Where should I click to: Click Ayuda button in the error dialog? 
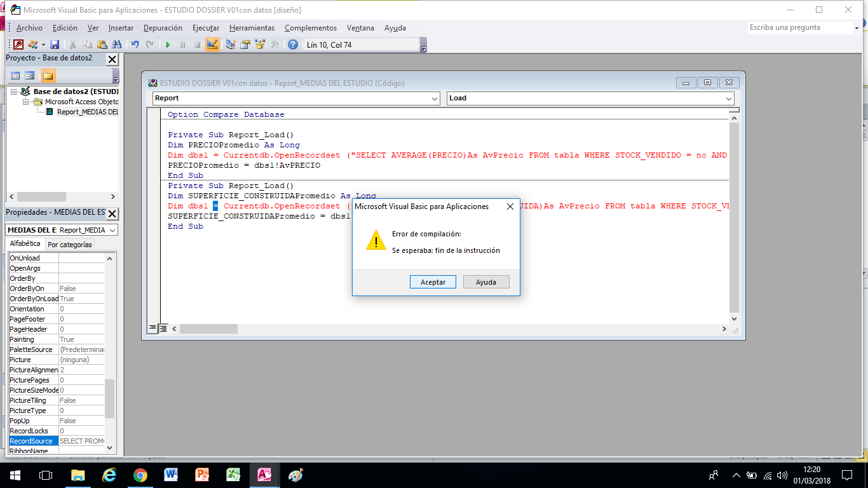click(486, 282)
